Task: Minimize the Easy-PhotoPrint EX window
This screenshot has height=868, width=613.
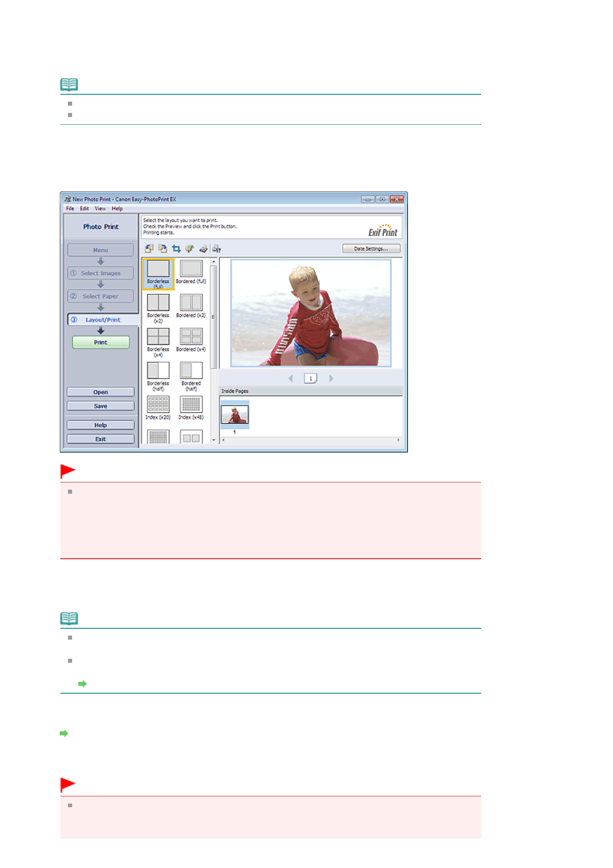Action: pos(368,199)
